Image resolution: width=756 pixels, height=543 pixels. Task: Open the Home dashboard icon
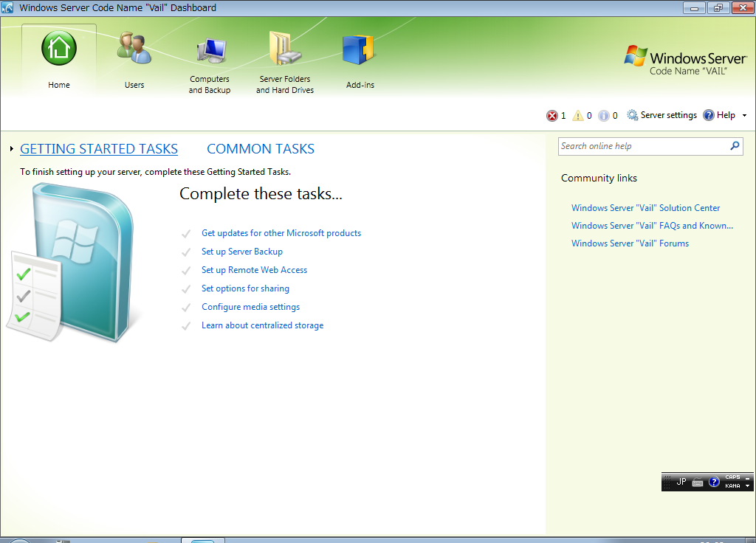[59, 48]
